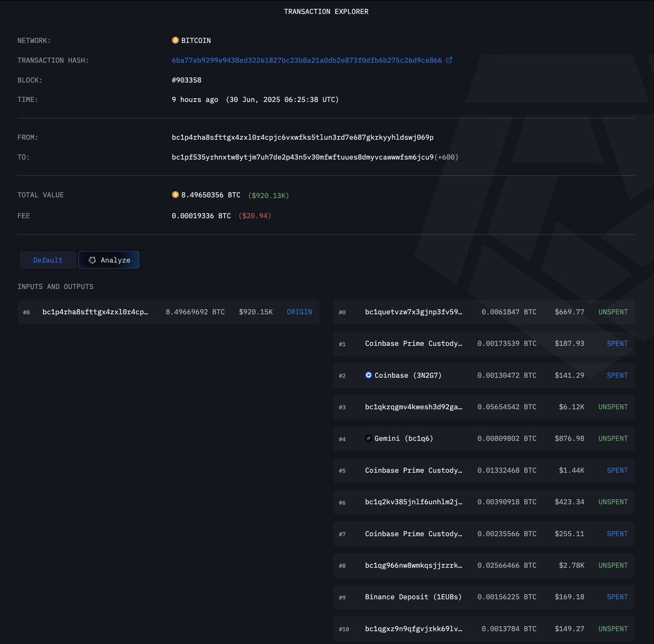The image size is (654, 644).
Task: Click the Analyze button's icon
Action: (x=92, y=260)
